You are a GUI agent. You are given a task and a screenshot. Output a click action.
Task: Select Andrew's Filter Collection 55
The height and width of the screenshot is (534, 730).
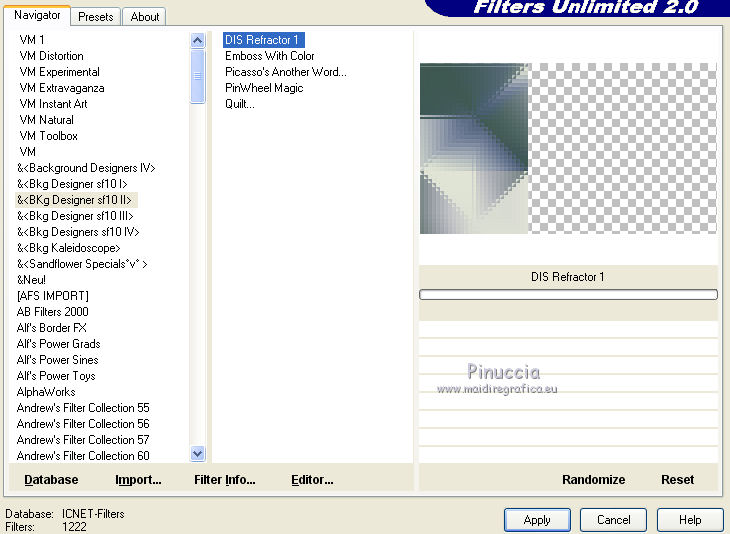[x=83, y=408]
